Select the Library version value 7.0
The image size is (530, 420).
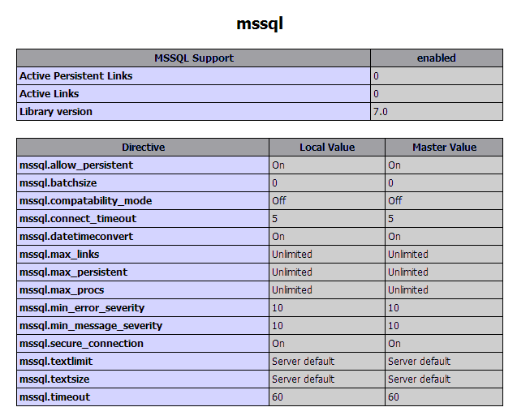381,112
